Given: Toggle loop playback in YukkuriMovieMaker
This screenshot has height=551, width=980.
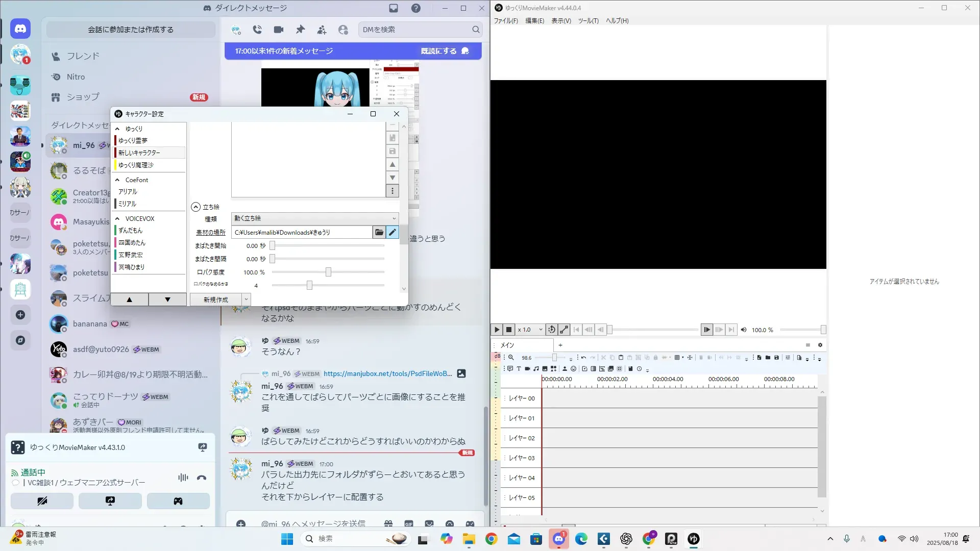Looking at the screenshot, I should [x=551, y=330].
